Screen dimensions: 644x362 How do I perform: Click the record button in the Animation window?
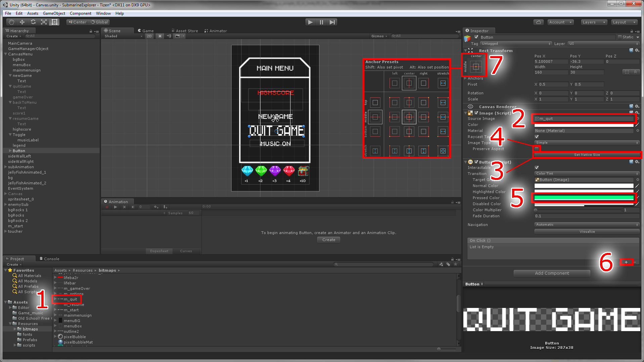click(x=107, y=207)
